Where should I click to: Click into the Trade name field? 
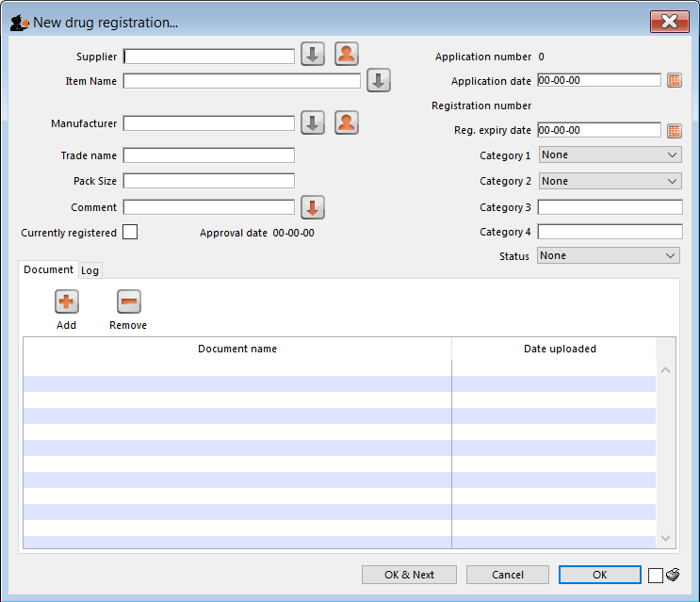[208, 155]
